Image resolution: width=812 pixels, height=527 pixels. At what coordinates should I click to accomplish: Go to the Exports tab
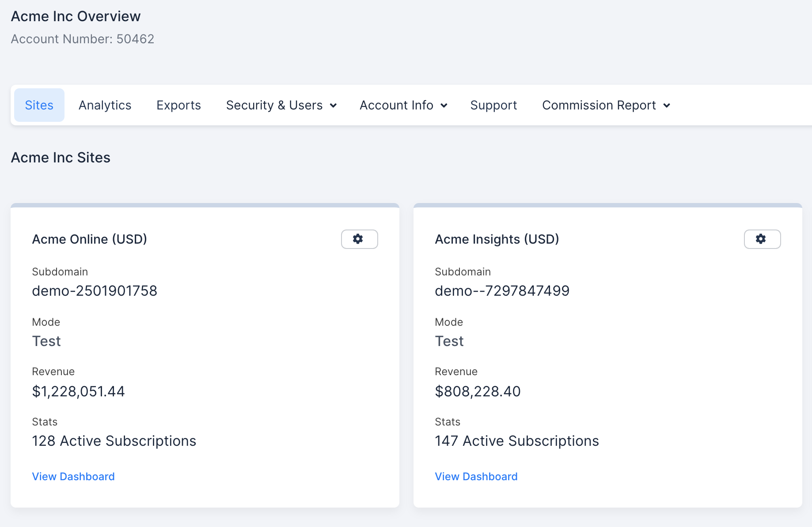[x=178, y=105]
